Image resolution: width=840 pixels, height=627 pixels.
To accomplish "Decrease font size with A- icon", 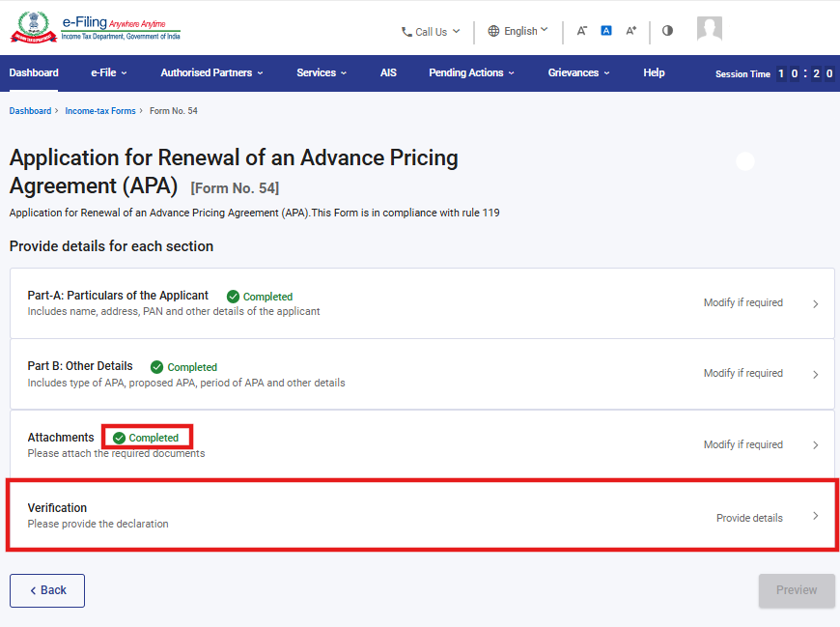I will tap(581, 31).
